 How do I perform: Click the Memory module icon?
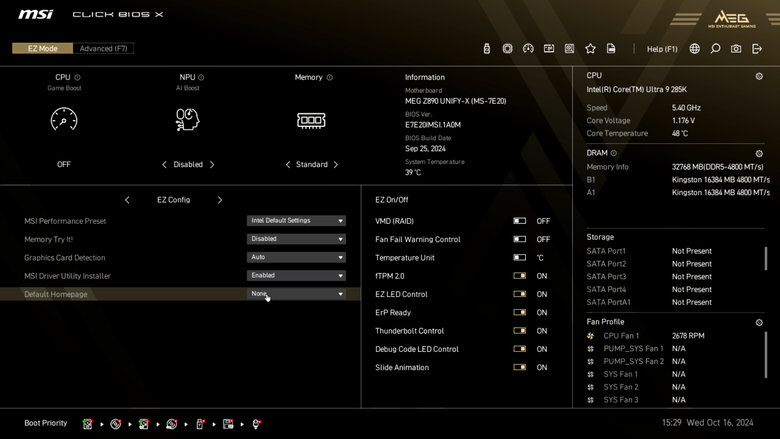pos(311,120)
